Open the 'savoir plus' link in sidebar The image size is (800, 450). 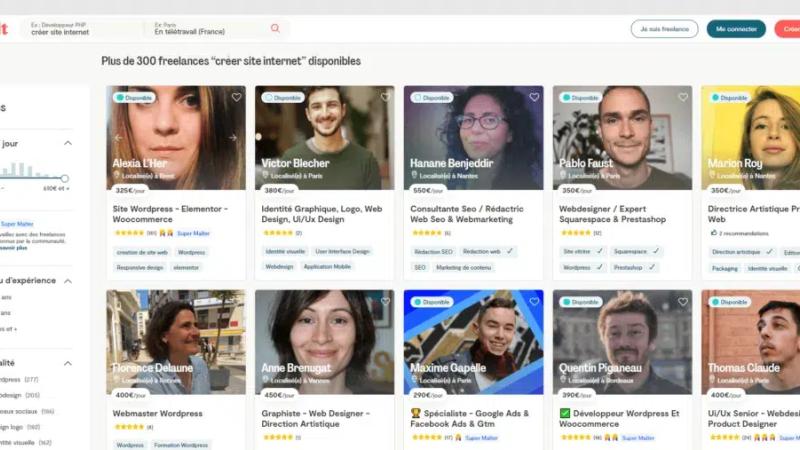tap(13, 248)
